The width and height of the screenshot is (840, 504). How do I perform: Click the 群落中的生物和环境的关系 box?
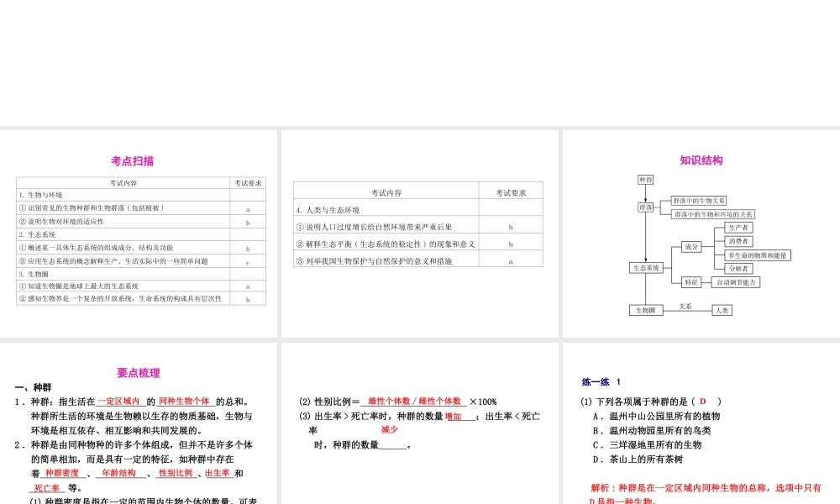click(x=713, y=214)
